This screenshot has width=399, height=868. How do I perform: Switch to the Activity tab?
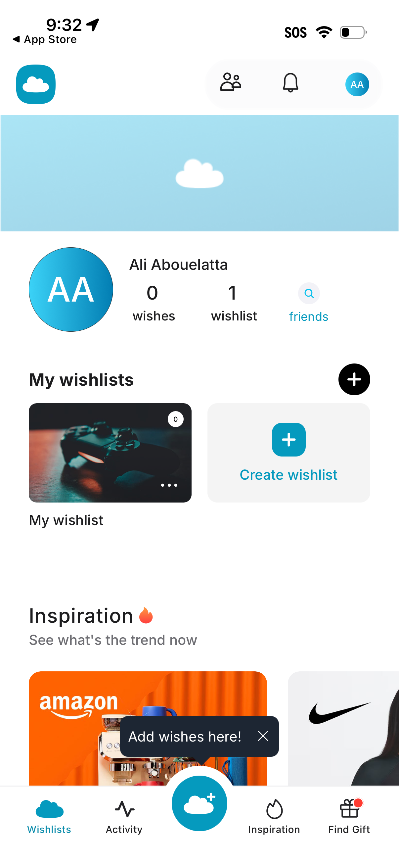point(124,816)
